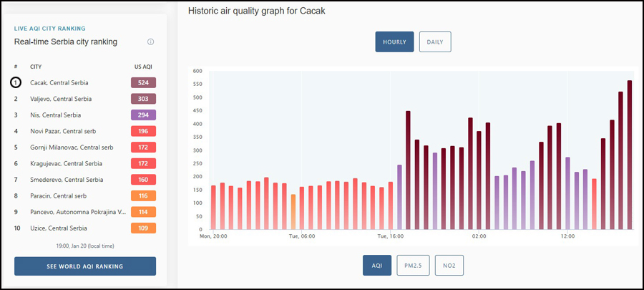Click the purple 294 AQI badge
This screenshot has width=644, height=290.
tap(143, 115)
